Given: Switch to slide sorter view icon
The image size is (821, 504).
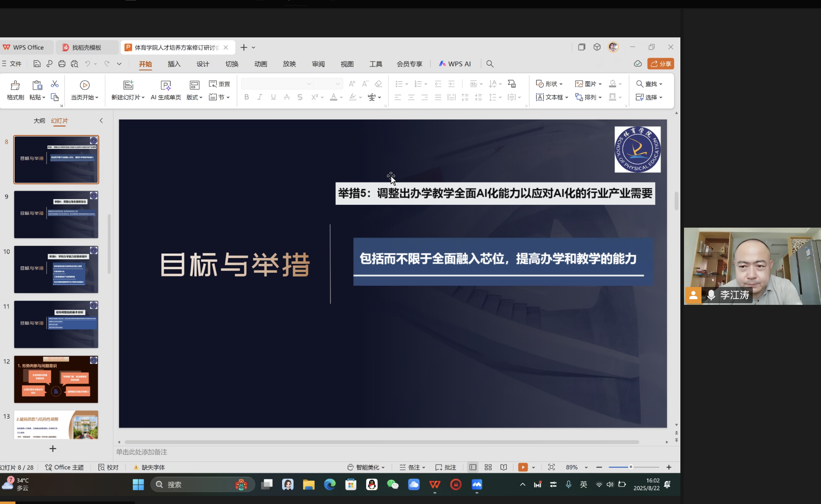Looking at the screenshot, I should coord(488,467).
